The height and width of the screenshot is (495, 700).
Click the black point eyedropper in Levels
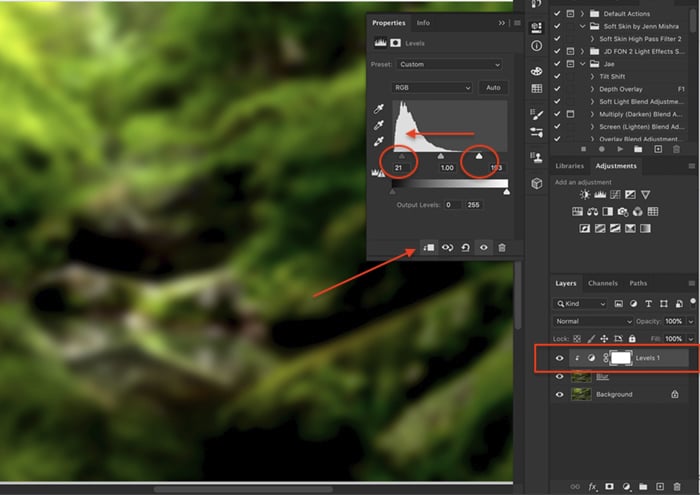click(x=379, y=108)
